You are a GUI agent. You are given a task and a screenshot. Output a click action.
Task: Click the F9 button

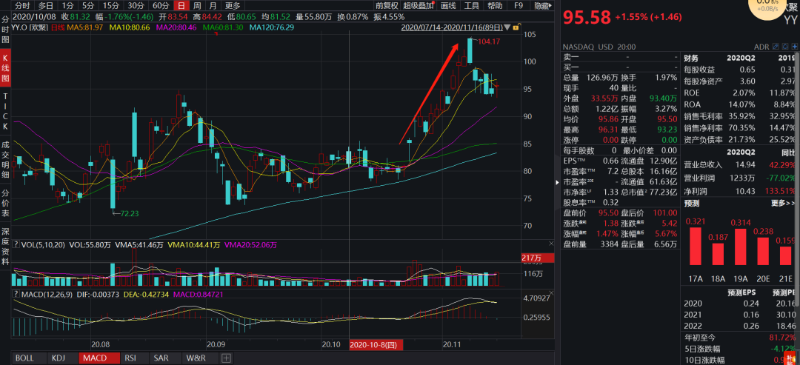coord(518,6)
